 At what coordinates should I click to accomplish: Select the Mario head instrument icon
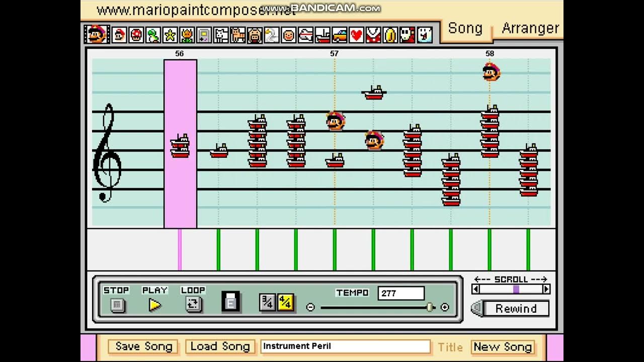pyautogui.click(x=119, y=35)
